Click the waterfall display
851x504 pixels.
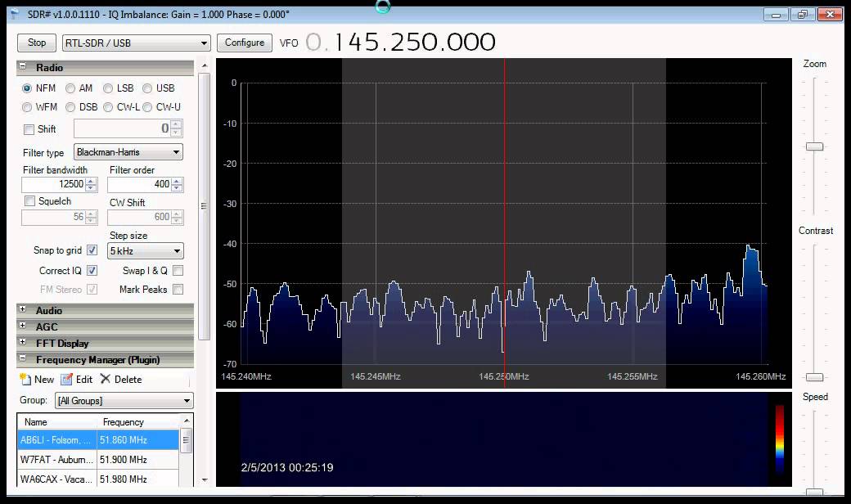[504, 439]
